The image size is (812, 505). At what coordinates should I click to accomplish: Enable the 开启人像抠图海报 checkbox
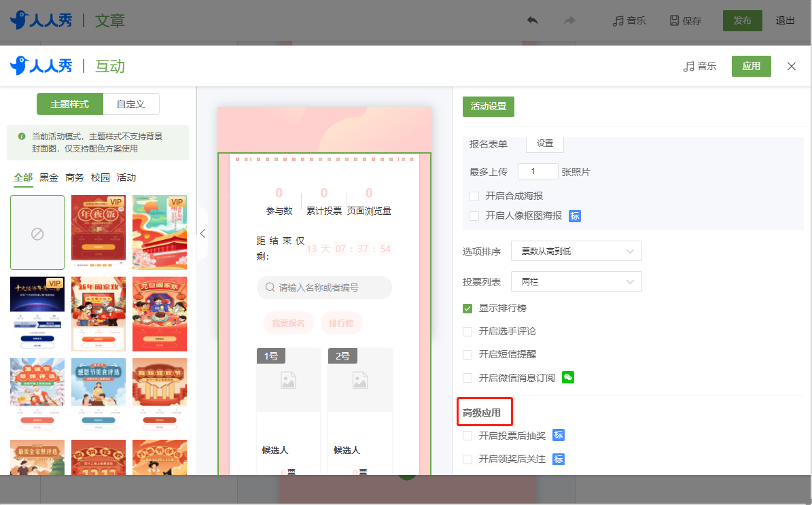coord(474,216)
